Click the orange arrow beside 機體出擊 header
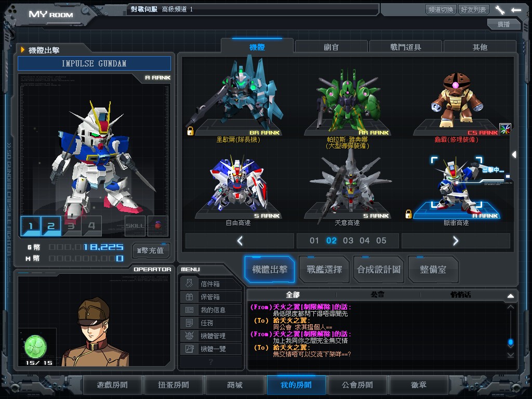532x399 pixels. click(x=23, y=50)
